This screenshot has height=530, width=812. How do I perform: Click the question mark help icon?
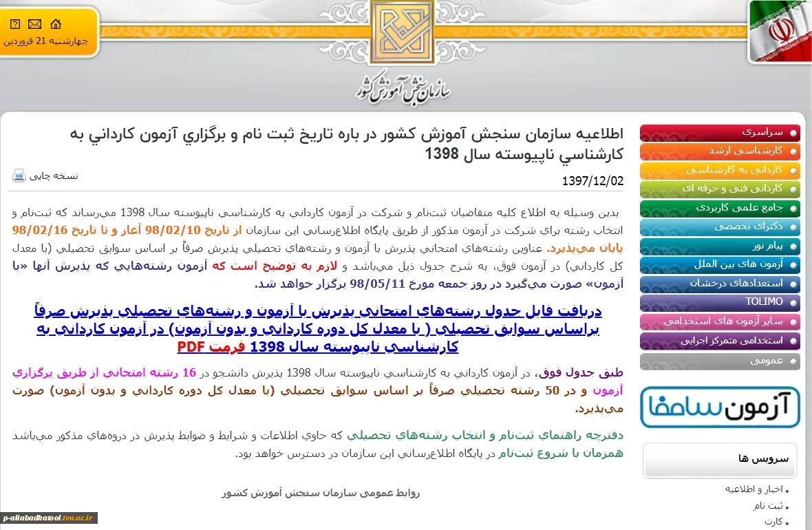click(15, 24)
